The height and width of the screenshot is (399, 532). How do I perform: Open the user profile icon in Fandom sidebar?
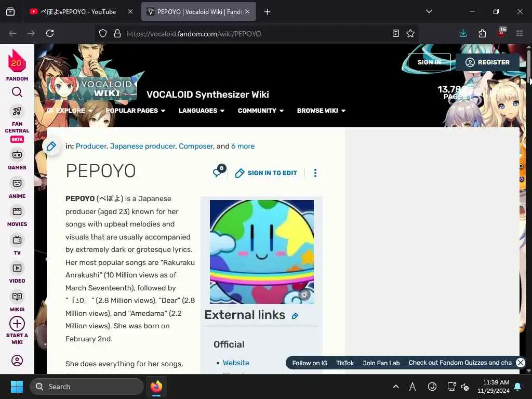click(17, 361)
